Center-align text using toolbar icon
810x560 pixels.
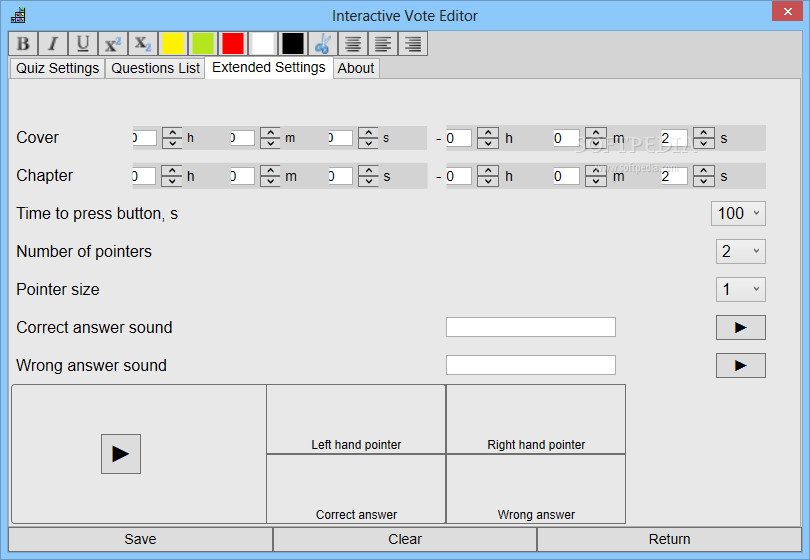click(353, 43)
